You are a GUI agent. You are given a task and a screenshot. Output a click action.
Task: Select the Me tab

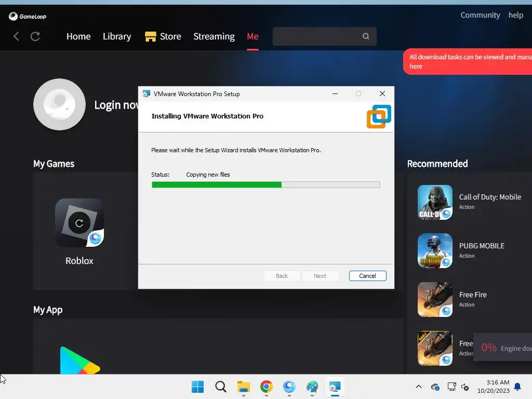253,36
